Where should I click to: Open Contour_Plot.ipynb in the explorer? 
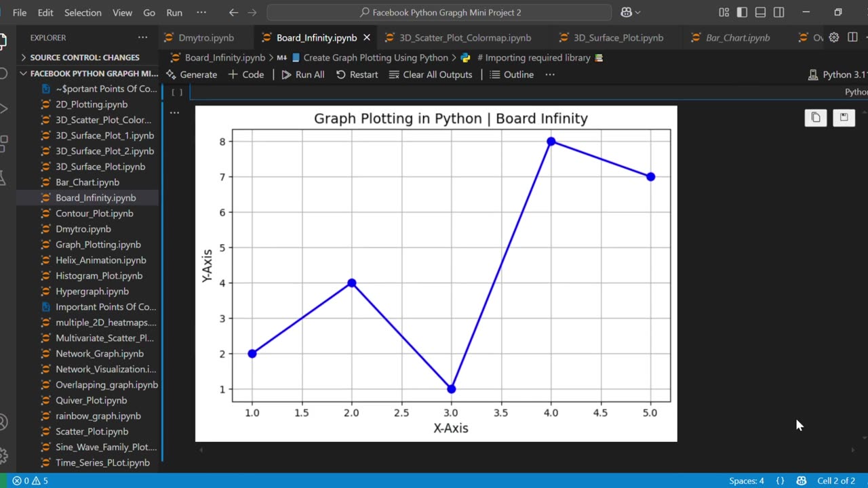pyautogui.click(x=94, y=213)
